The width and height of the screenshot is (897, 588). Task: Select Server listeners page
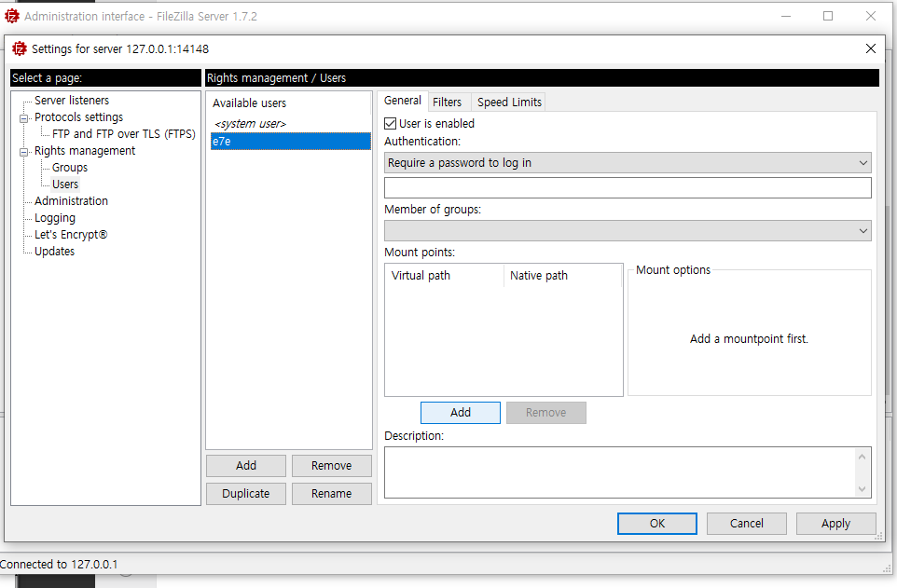point(72,100)
